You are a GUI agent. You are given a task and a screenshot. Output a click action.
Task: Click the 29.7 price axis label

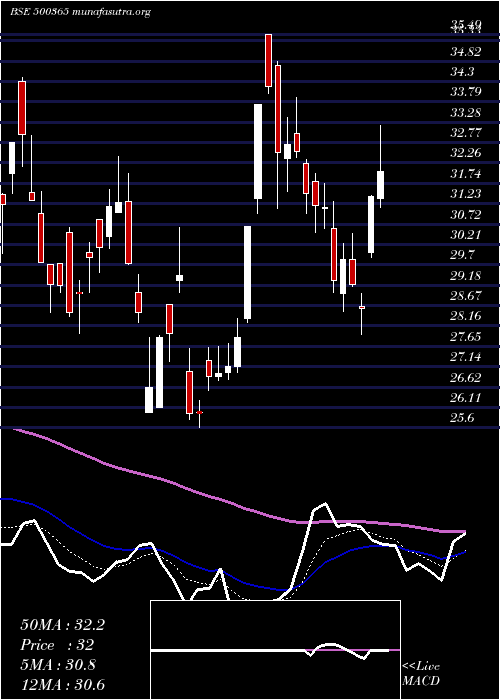[x=462, y=255]
